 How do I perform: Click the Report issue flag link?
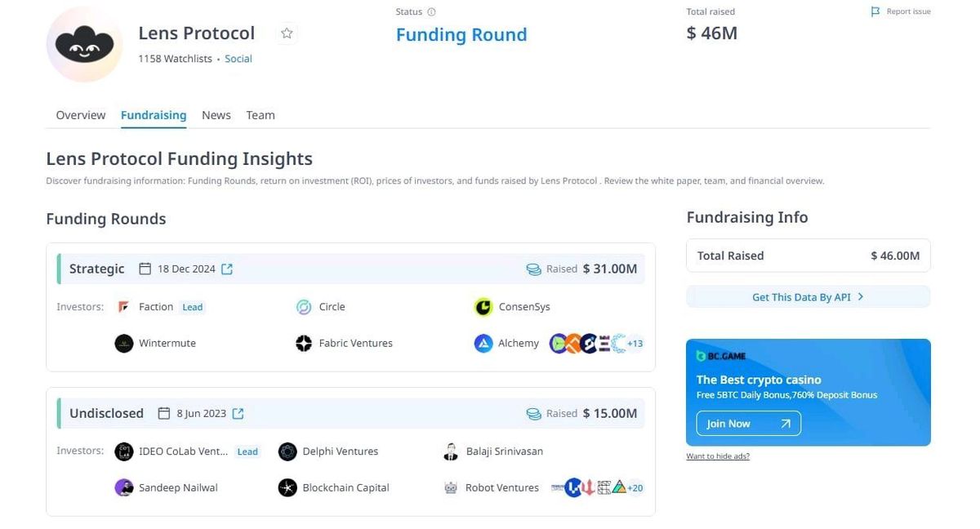pos(901,11)
